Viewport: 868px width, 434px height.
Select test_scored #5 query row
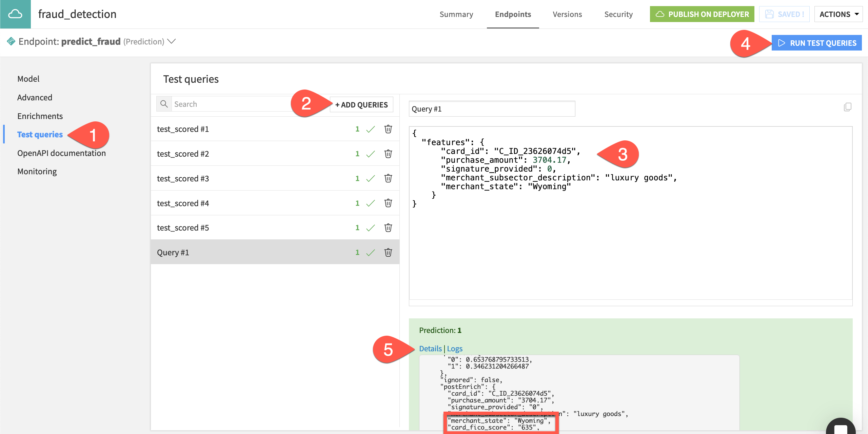pos(275,228)
